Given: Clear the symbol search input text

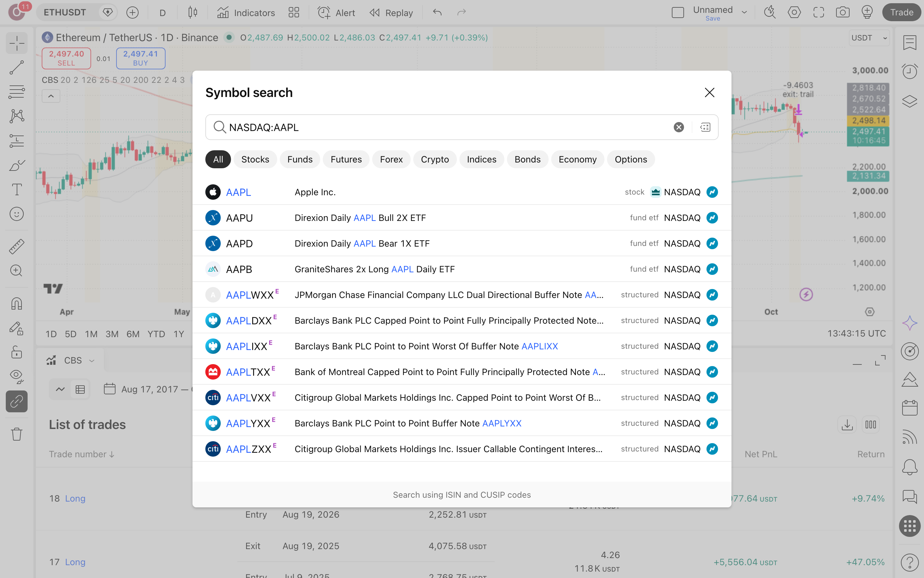Looking at the screenshot, I should (679, 127).
